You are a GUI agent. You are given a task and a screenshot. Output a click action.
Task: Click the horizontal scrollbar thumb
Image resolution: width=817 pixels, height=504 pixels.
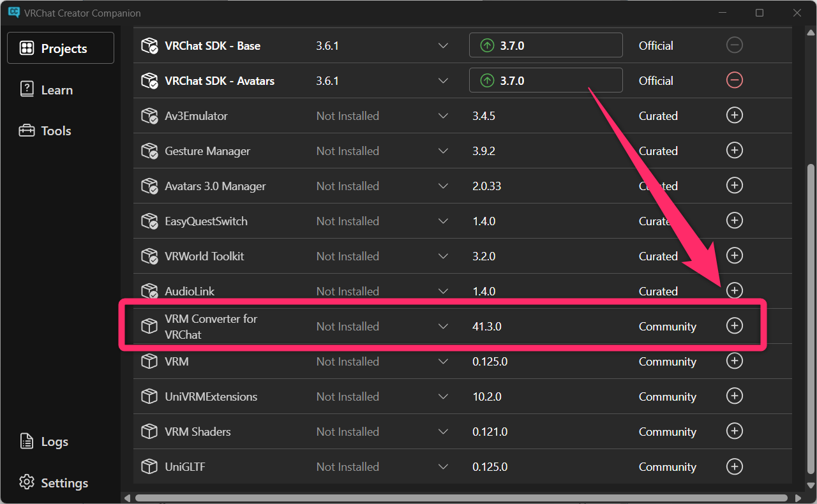(x=461, y=498)
